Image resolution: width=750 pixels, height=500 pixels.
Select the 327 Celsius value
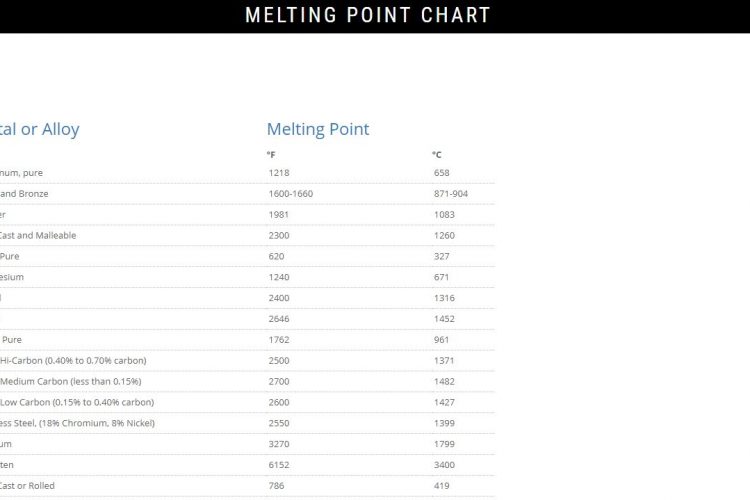click(x=442, y=257)
